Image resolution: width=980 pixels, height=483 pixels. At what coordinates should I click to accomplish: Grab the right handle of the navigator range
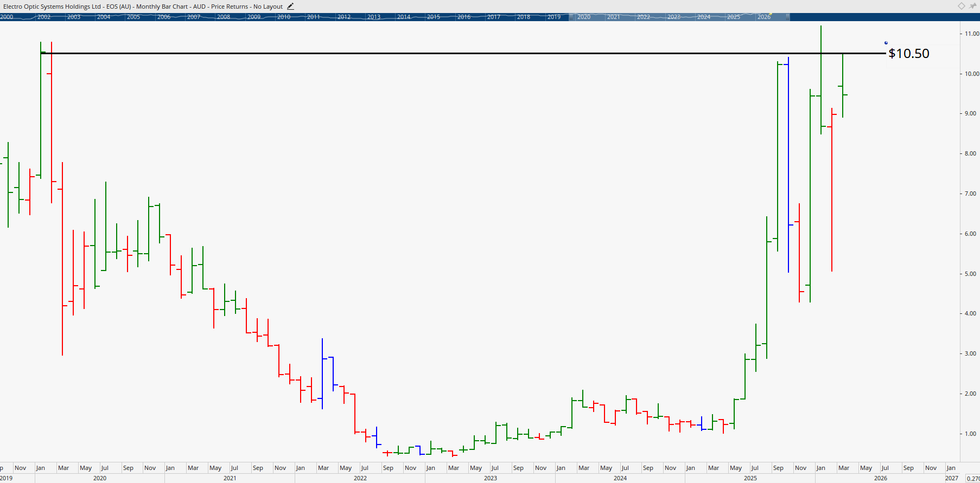[787, 17]
